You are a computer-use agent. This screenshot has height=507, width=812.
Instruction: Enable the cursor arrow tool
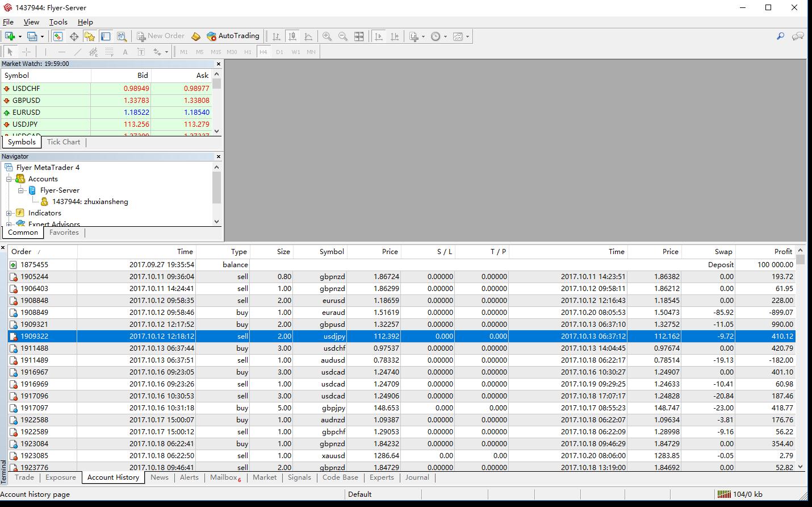(x=10, y=52)
